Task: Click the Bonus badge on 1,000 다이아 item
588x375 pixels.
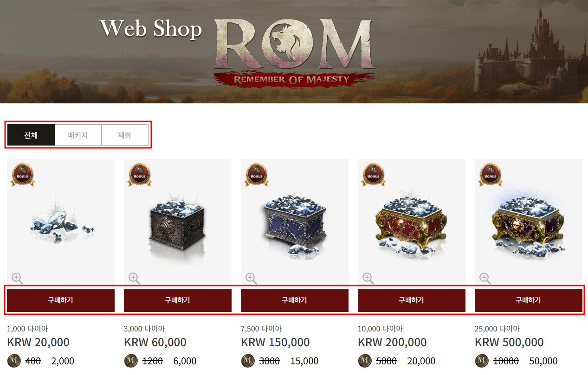Action: 23,175
